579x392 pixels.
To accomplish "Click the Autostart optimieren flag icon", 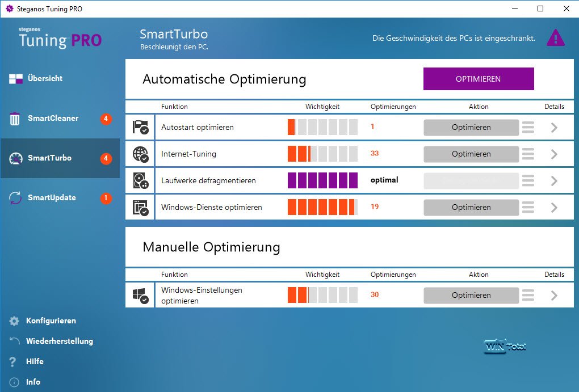I will click(x=140, y=127).
